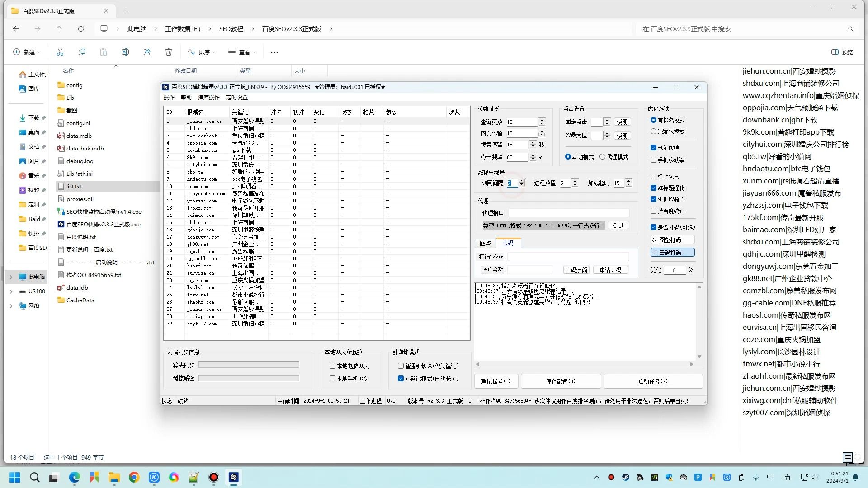Screen dimensions: 868x488
Task: Show hidden tray icons chevron
Action: pos(596,477)
